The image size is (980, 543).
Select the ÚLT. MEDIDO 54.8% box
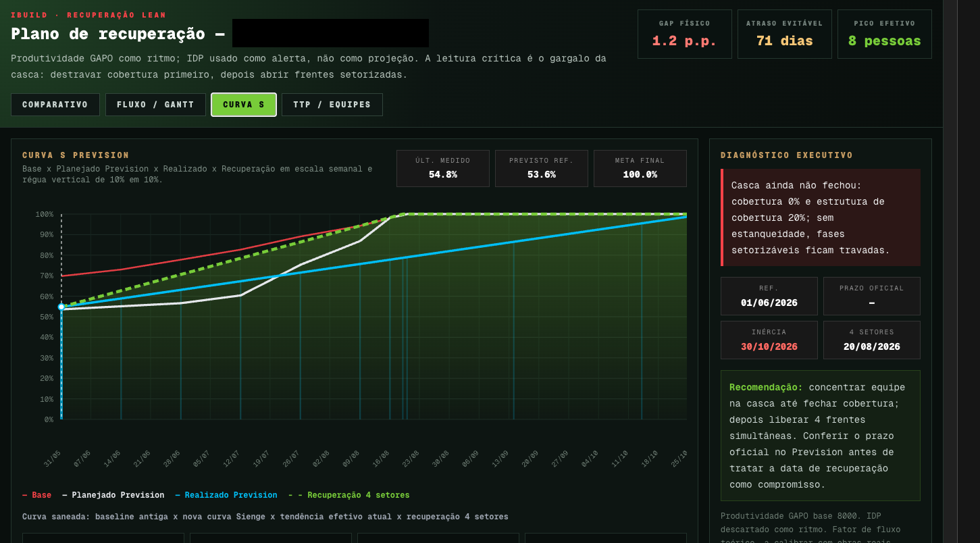click(x=443, y=168)
